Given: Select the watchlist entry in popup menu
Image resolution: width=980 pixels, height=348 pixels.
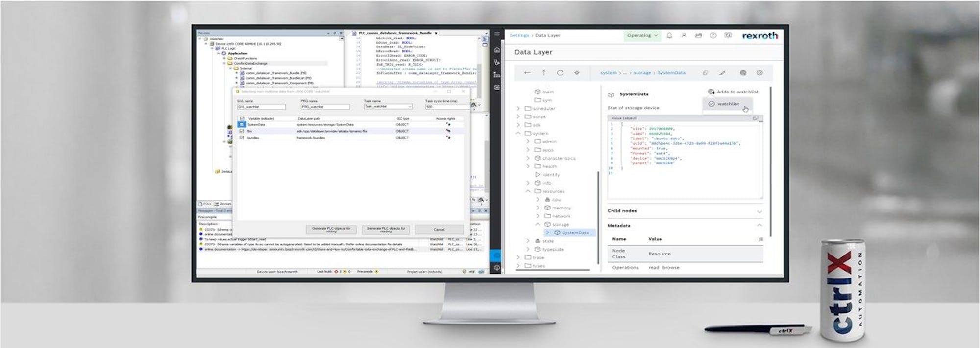Looking at the screenshot, I should tap(728, 104).
